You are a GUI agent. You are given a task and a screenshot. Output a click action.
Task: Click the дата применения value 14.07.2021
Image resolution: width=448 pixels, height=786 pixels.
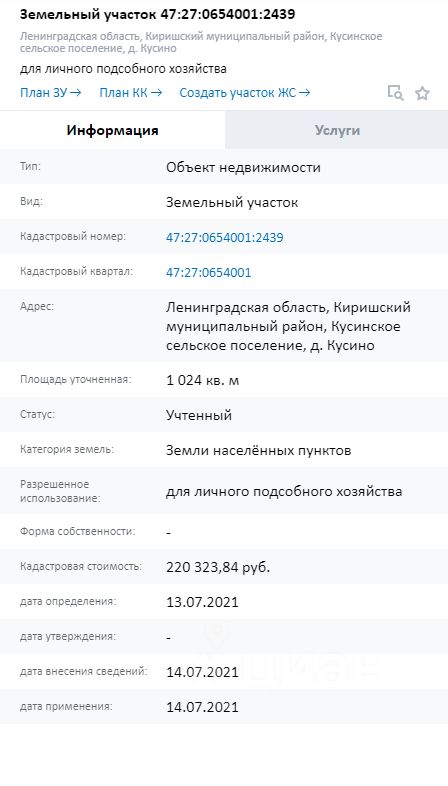(202, 707)
